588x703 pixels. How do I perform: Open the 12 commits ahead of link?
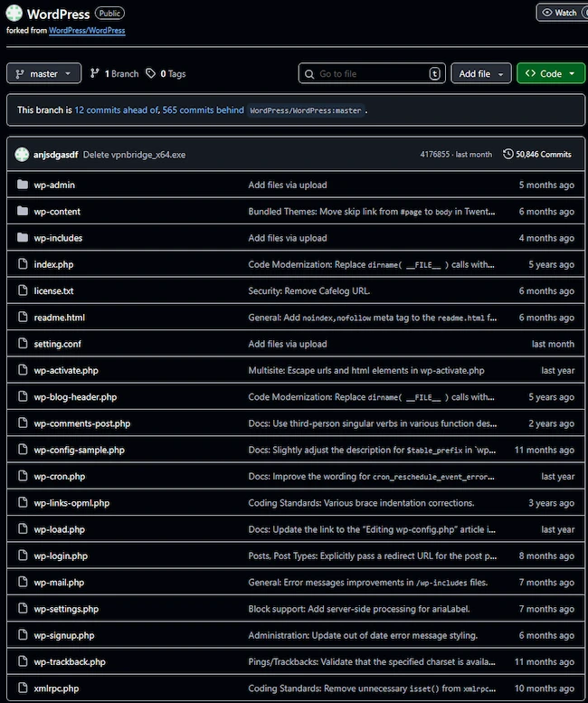pos(117,109)
